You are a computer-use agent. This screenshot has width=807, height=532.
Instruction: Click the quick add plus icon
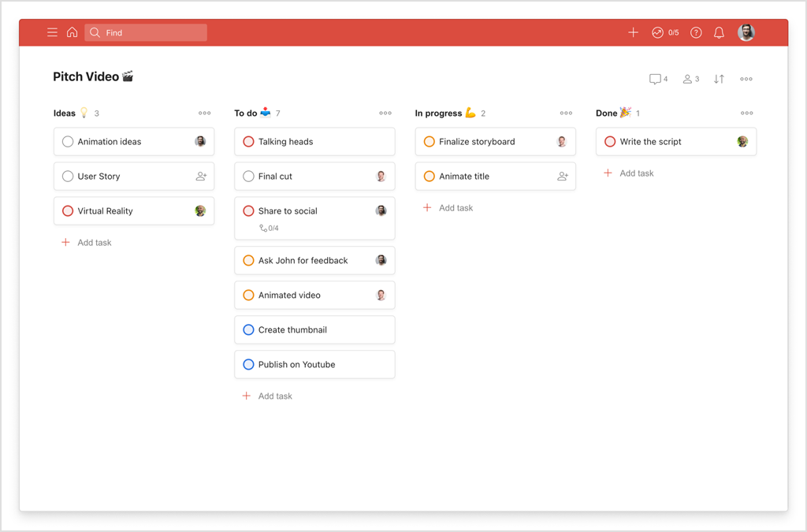(x=633, y=32)
